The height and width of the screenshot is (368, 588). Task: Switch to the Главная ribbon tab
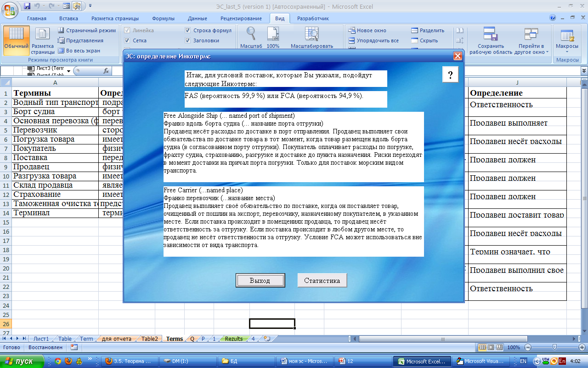point(37,18)
